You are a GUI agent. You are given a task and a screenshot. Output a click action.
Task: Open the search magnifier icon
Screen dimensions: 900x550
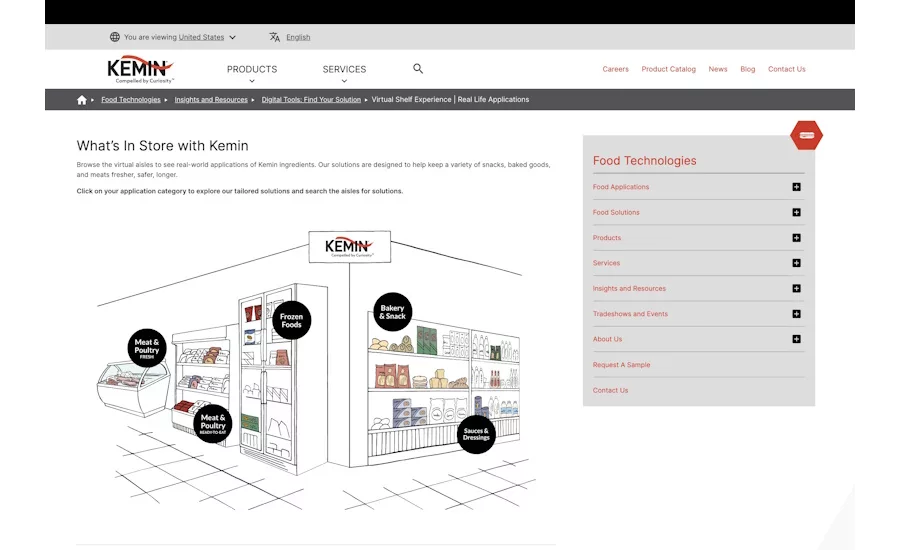pos(418,69)
